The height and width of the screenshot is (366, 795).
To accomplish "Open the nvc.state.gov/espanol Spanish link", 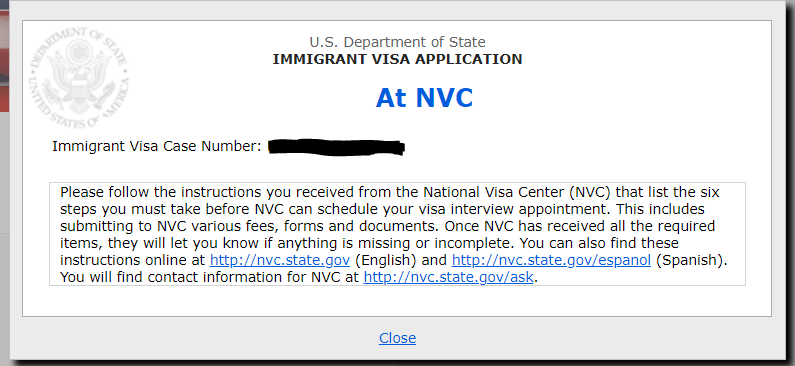I will 551,261.
